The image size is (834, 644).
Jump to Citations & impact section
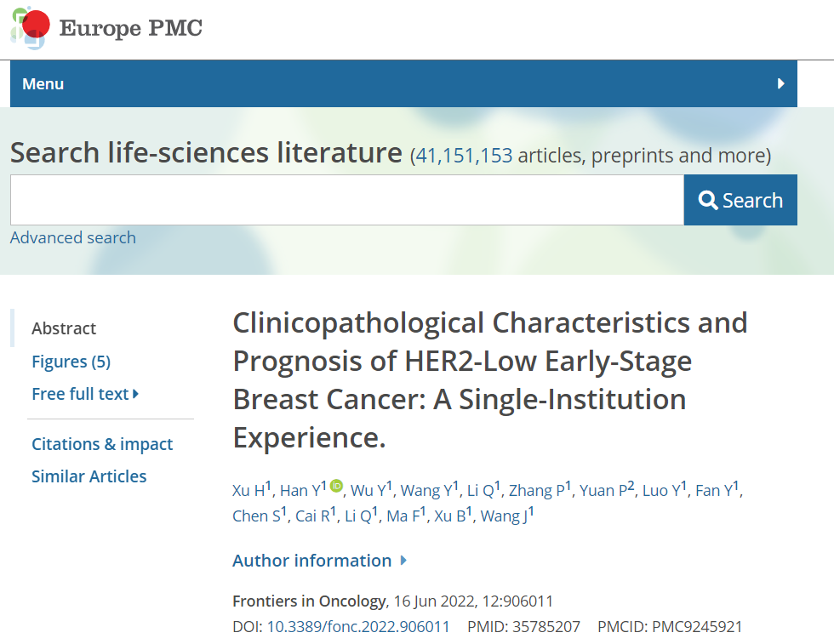[x=102, y=444]
